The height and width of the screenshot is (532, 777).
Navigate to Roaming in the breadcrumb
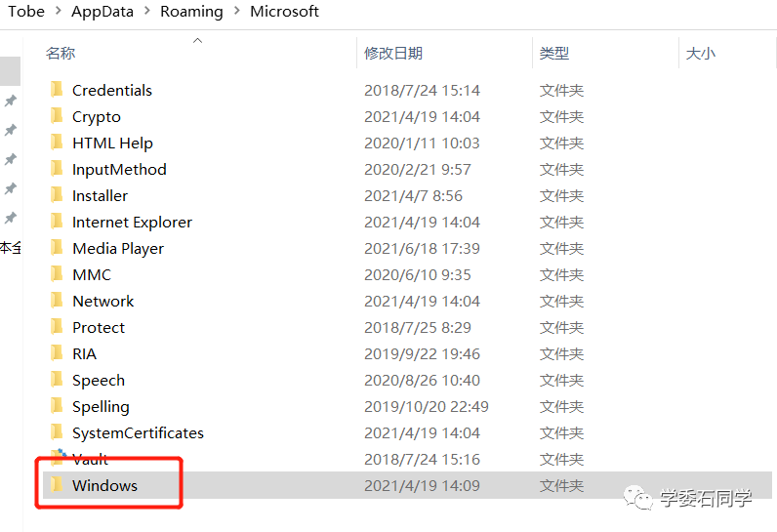(x=191, y=11)
